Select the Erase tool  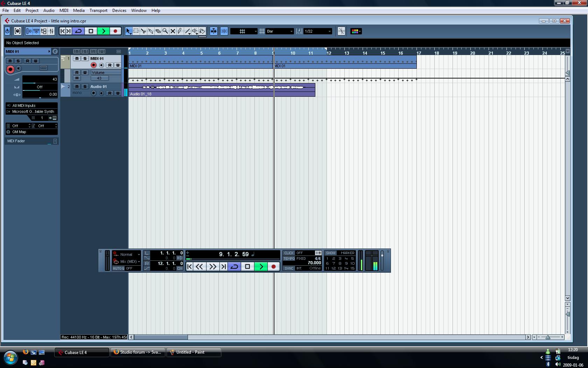click(158, 31)
